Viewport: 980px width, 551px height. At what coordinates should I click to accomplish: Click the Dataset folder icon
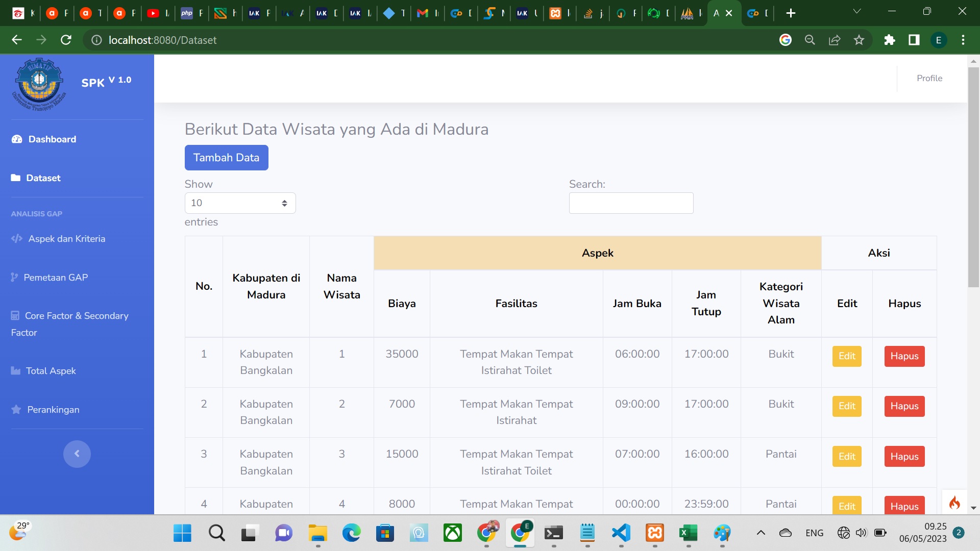[16, 178]
